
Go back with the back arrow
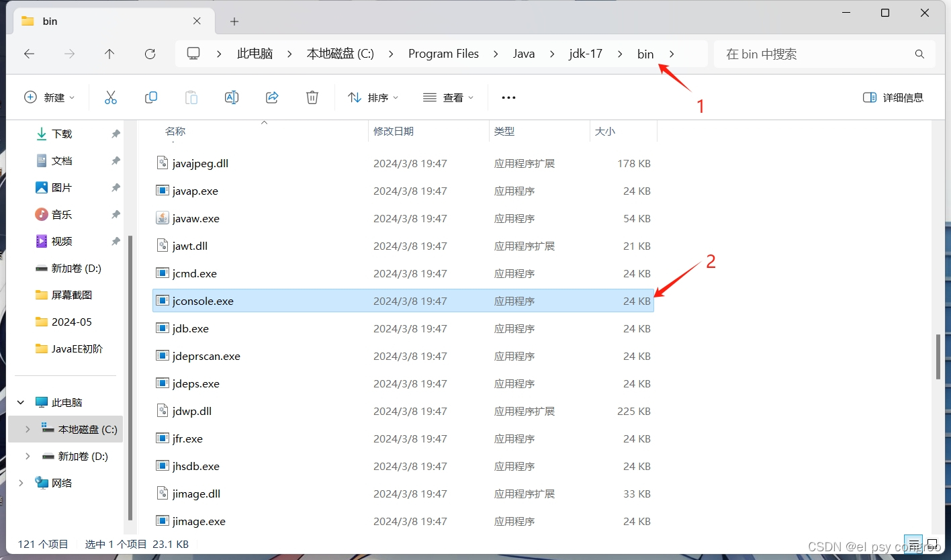pyautogui.click(x=29, y=54)
